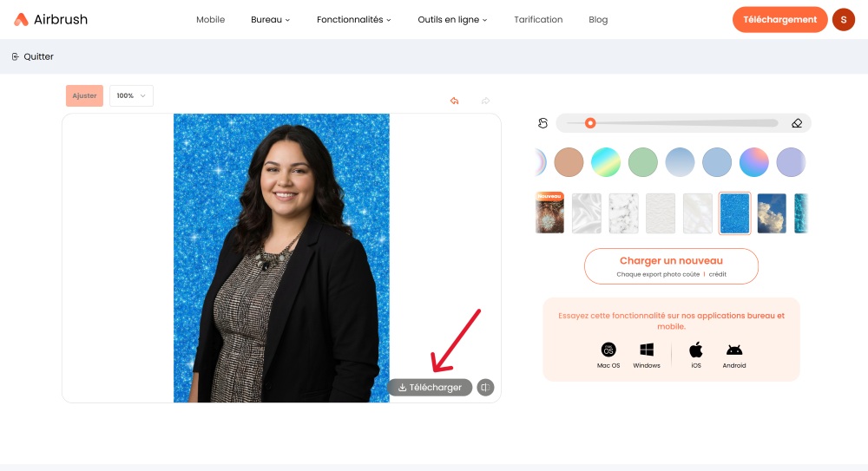This screenshot has height=471, width=868.
Task: Undo the last edit
Action: [x=455, y=101]
